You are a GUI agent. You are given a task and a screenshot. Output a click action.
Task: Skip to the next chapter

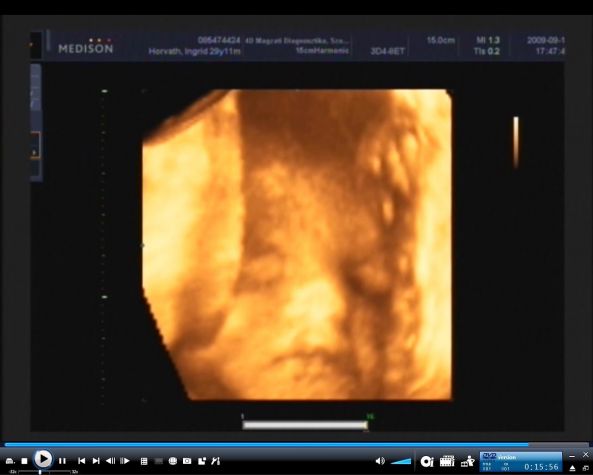(x=96, y=461)
